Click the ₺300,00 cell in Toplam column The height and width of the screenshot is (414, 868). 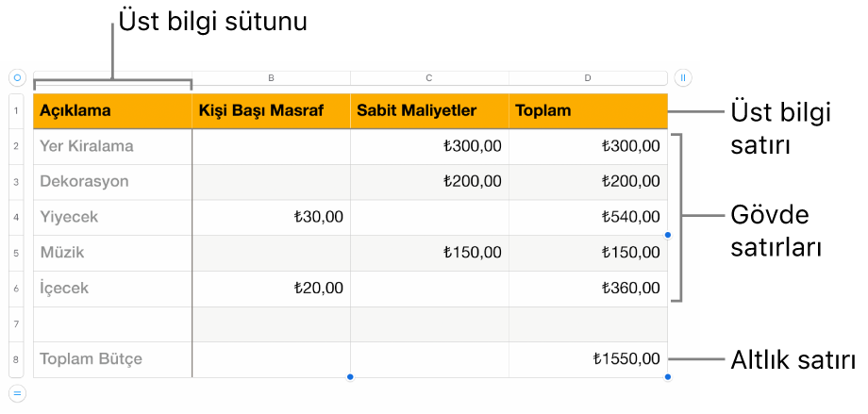pos(588,147)
